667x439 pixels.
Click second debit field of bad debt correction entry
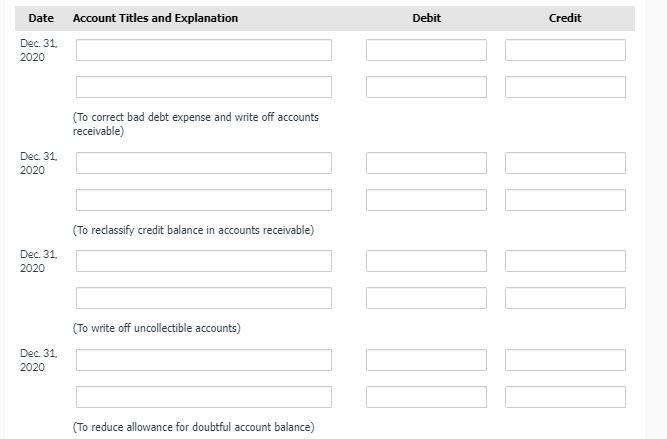(426, 87)
